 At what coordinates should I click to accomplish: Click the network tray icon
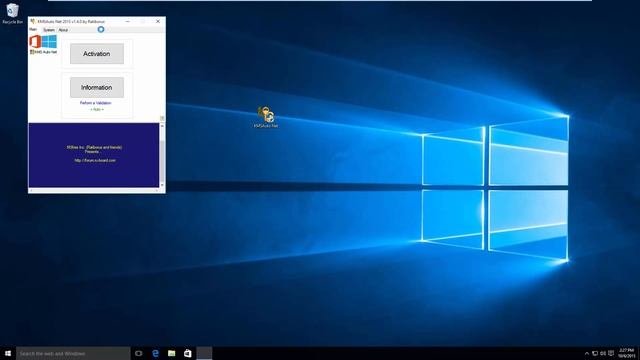click(595, 353)
